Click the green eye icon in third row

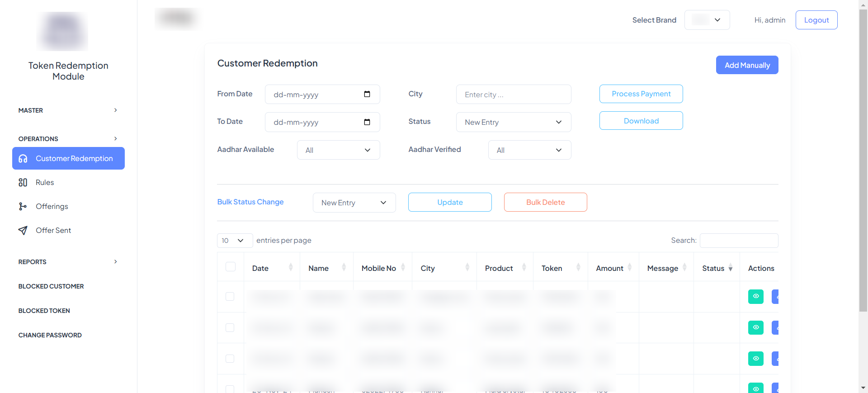coord(755,359)
